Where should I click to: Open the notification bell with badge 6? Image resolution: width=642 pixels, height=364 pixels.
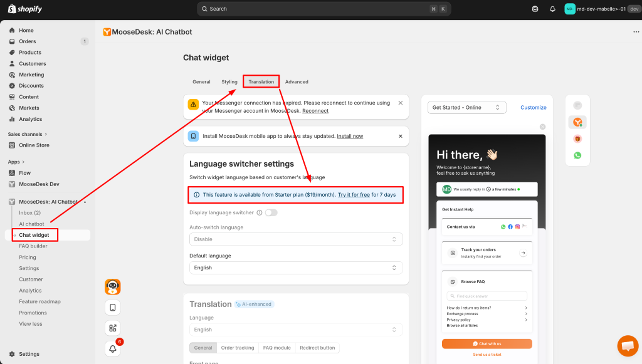tap(113, 348)
